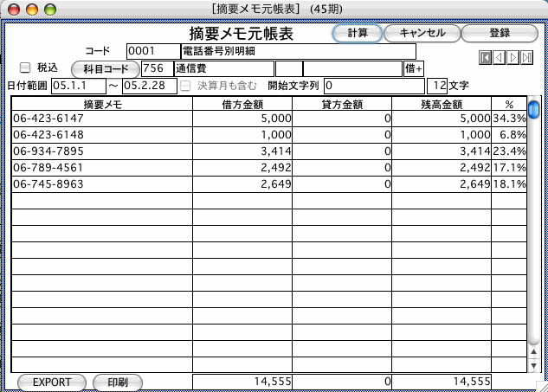Click the yellow minimize window button
Image resolution: width=548 pixels, height=392 pixels.
[x=32, y=9]
